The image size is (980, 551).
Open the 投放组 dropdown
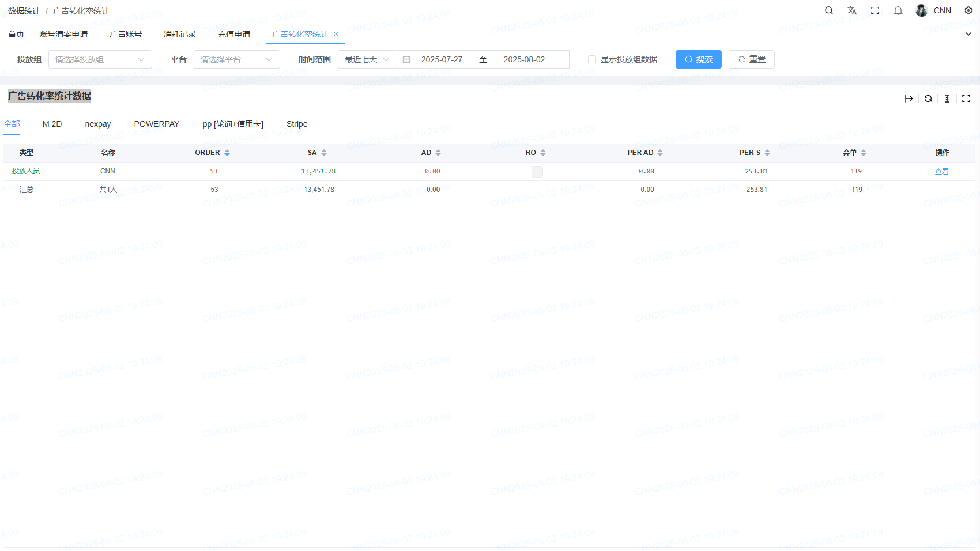pos(100,59)
